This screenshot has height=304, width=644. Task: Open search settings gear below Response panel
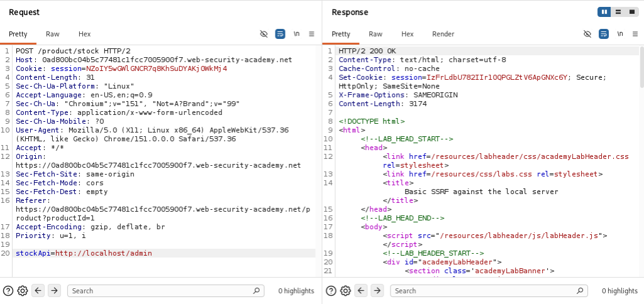pyautogui.click(x=345, y=291)
